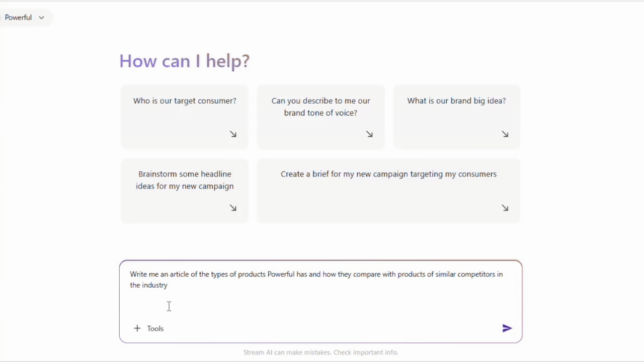The width and height of the screenshot is (644, 362).
Task: Choose the brand tone of voice suggestion text
Action: click(320, 107)
